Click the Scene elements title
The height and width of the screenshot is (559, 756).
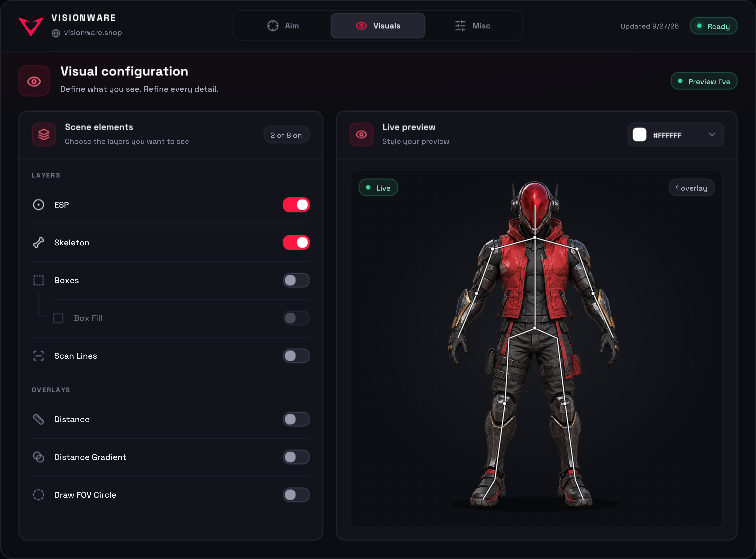pos(99,127)
